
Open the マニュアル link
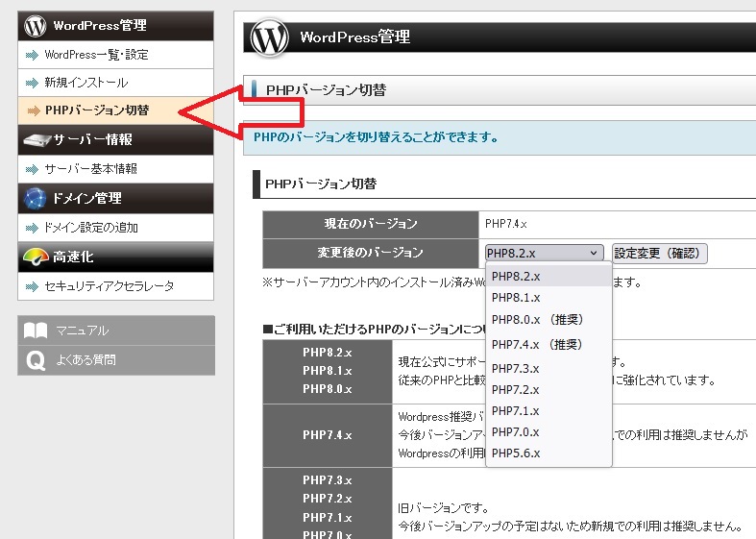pos(116,331)
